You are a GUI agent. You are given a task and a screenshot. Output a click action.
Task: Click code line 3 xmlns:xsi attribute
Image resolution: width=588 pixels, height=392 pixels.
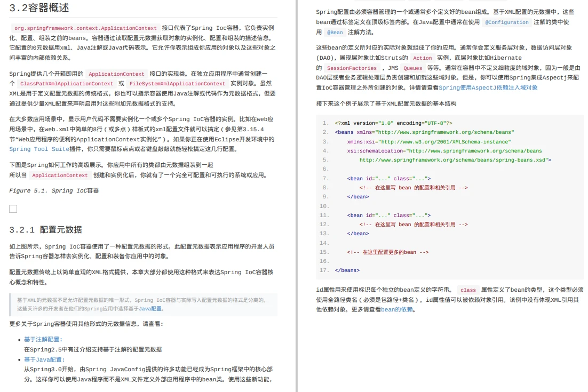click(x=429, y=142)
